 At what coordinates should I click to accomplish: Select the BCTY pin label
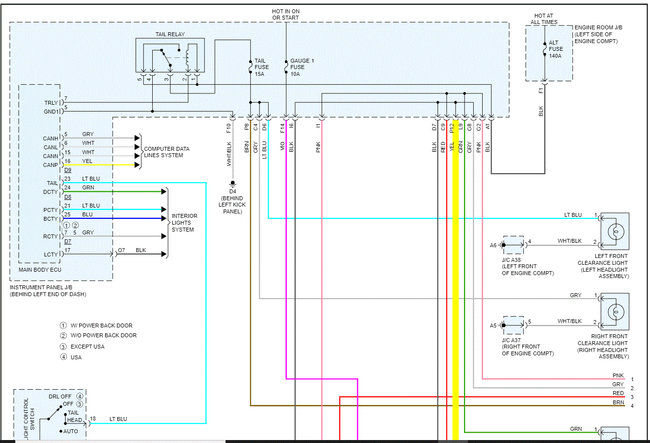[x=51, y=219]
